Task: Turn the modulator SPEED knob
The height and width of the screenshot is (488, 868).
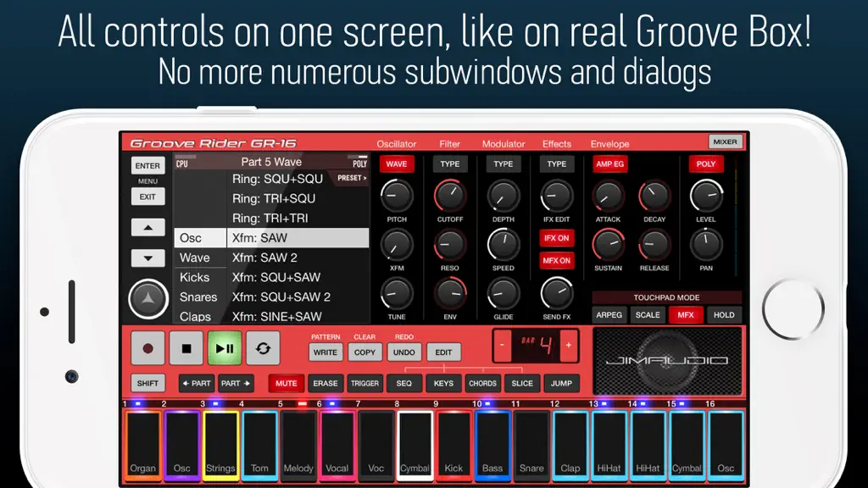Action: pyautogui.click(x=504, y=245)
